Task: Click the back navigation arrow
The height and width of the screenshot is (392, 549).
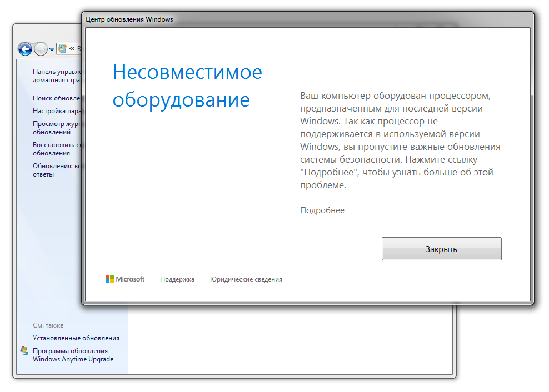Action: pos(25,49)
